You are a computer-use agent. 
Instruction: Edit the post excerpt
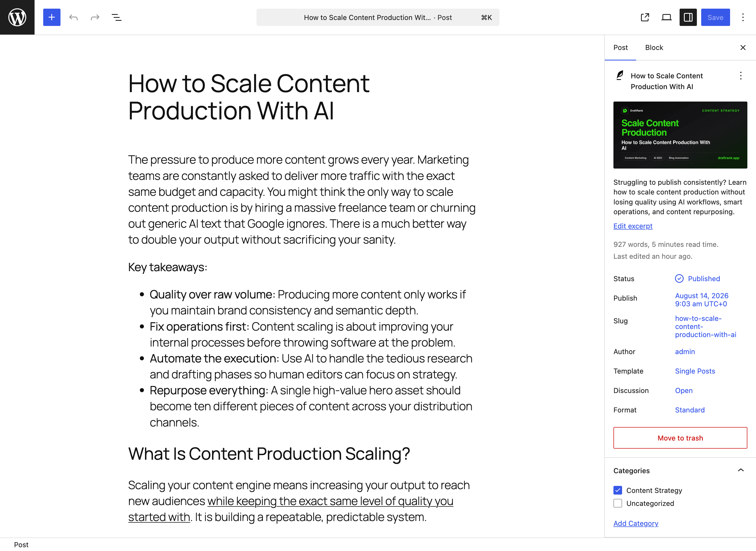(633, 226)
